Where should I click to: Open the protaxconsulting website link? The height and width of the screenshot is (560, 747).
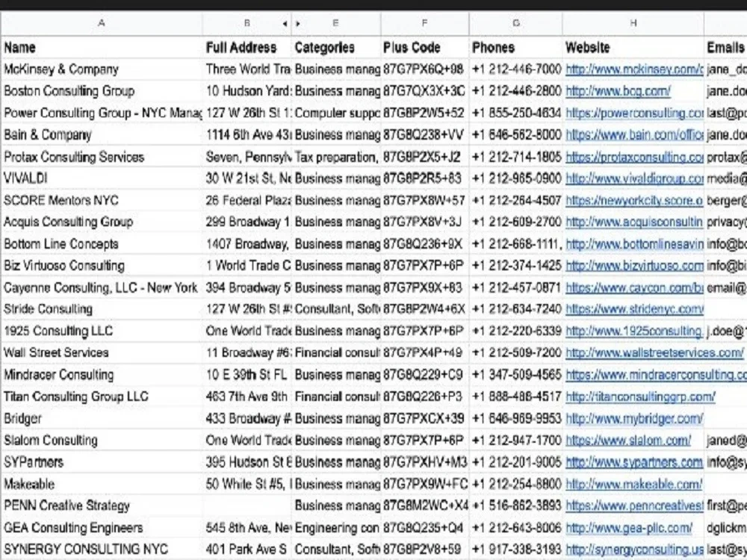pos(634,157)
